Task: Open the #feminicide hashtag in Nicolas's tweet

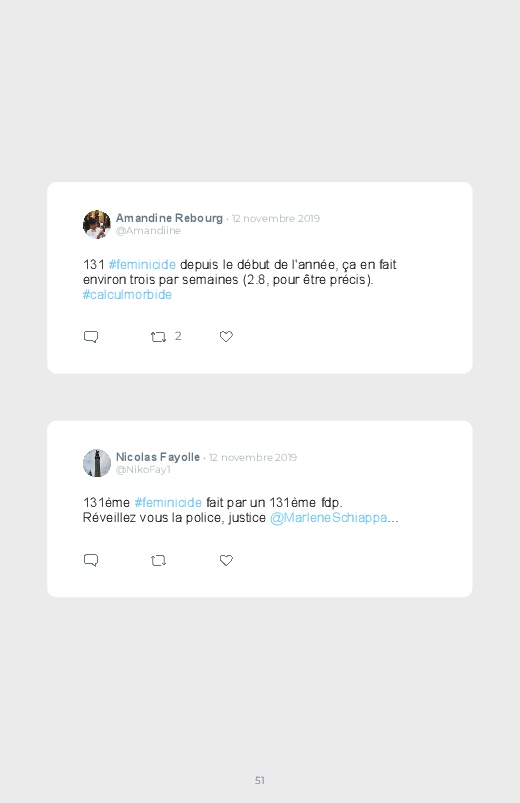Action: click(168, 502)
